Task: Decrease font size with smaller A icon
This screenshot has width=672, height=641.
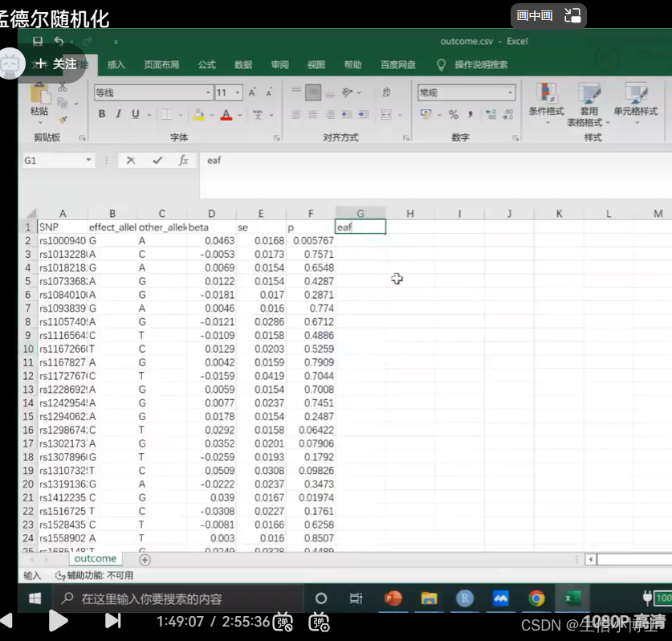Action: click(269, 92)
